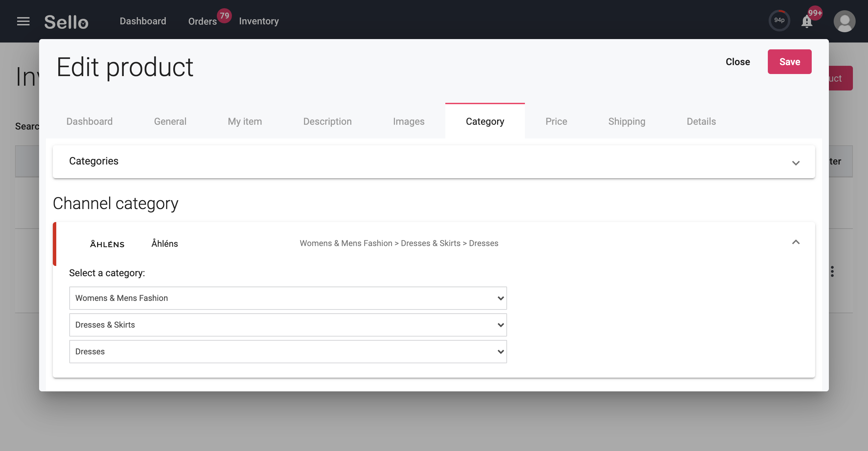Switch to the Dashboard product tab

(x=90, y=121)
